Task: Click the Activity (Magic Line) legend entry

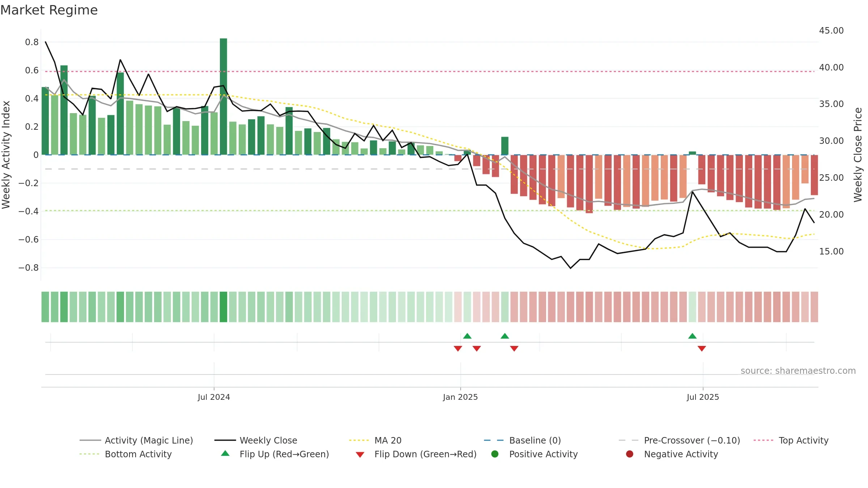Action: (136, 440)
